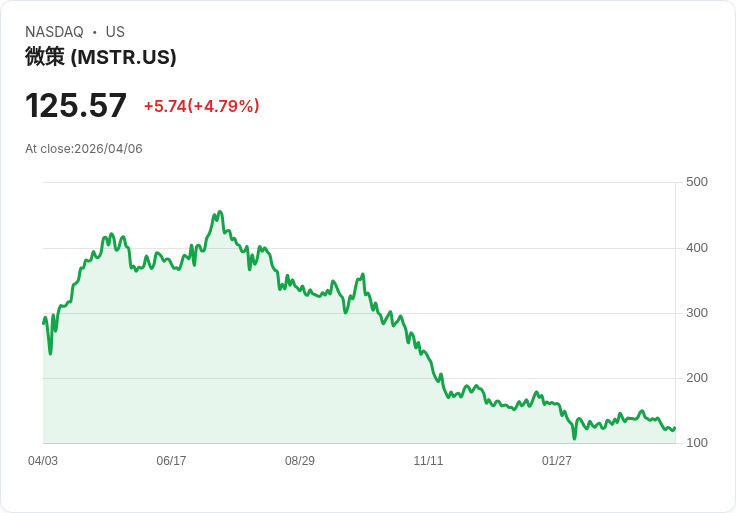The image size is (736, 513).
Task: Click the 125.57 current price
Action: 76,106
